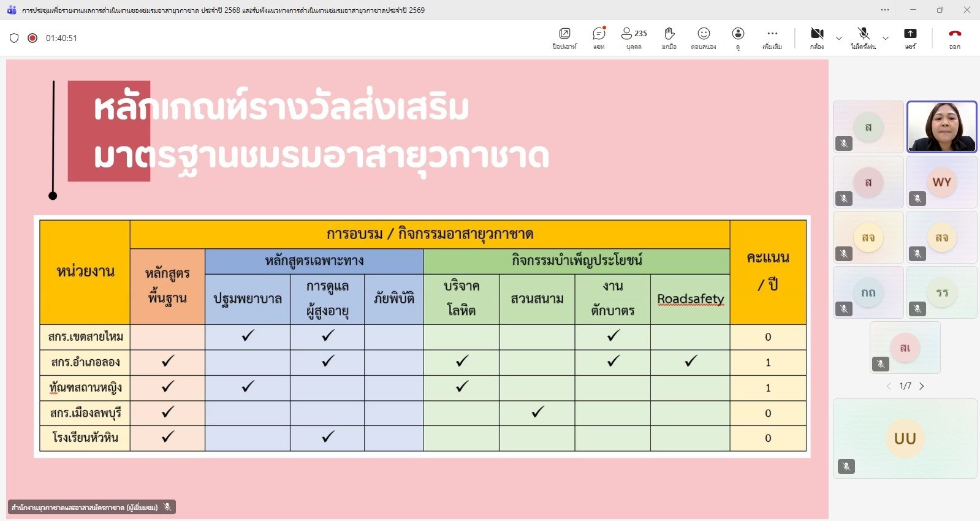Click the shield privacy icon

(x=14, y=38)
